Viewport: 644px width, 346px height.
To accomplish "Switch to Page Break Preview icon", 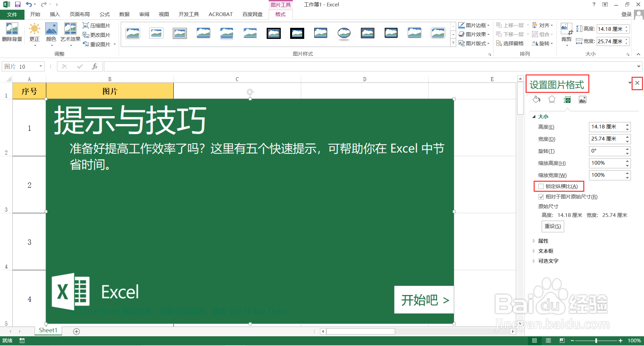I will [x=562, y=341].
